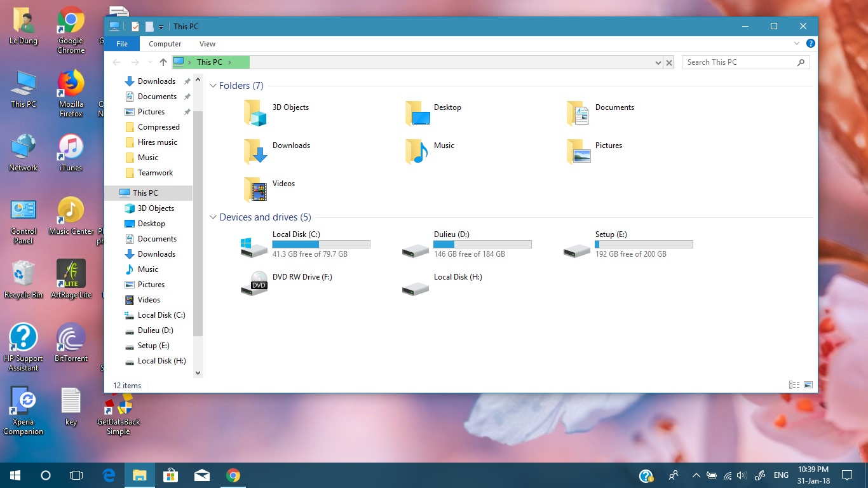Open ArtRage Lite desktop shortcut

click(71, 280)
